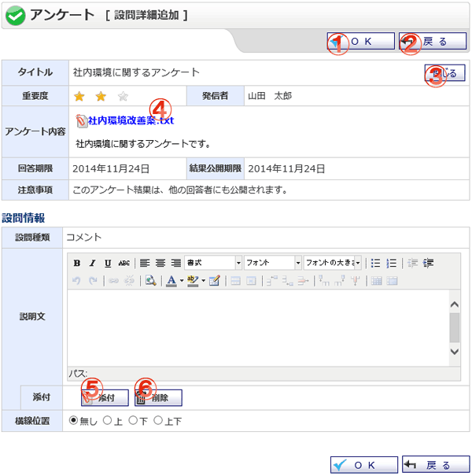Select the standalone 上 radio option
This screenshot has height=476, width=472.
coord(107,420)
